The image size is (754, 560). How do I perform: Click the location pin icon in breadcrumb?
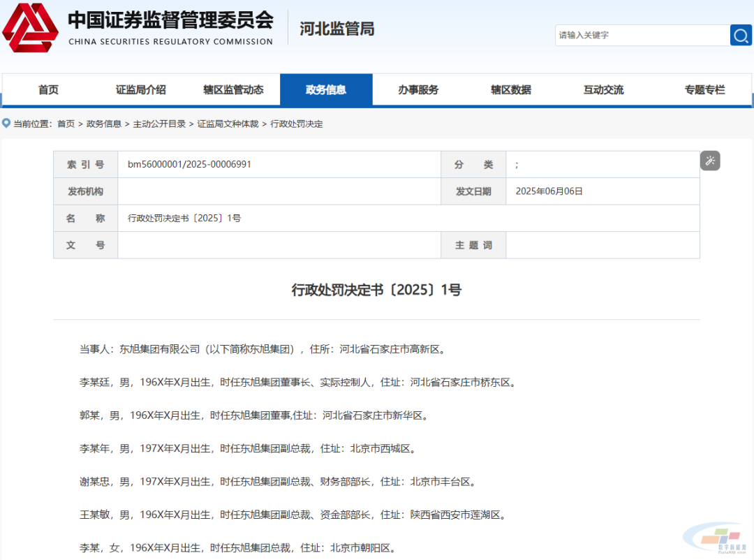pyautogui.click(x=7, y=124)
